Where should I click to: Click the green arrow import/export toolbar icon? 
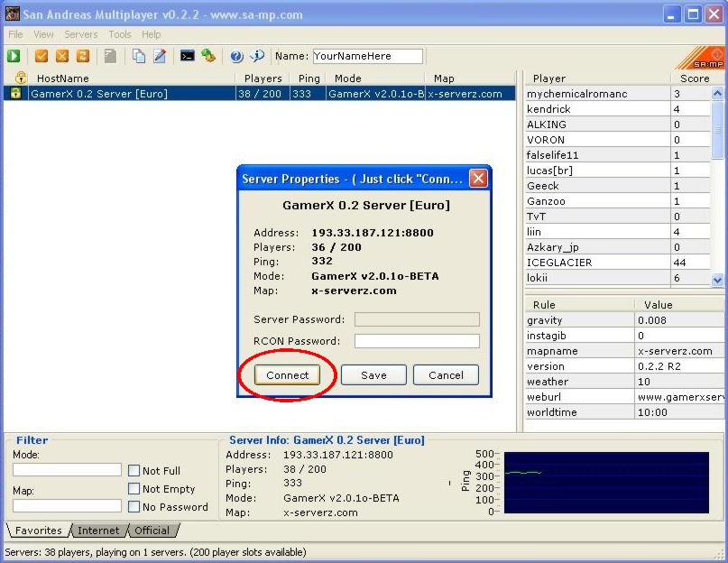coord(208,56)
